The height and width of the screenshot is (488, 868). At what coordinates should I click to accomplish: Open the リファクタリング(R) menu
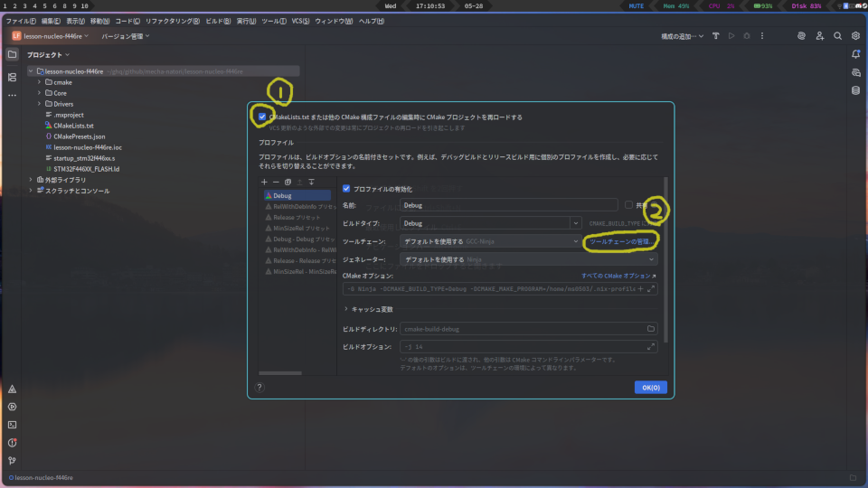(x=172, y=21)
